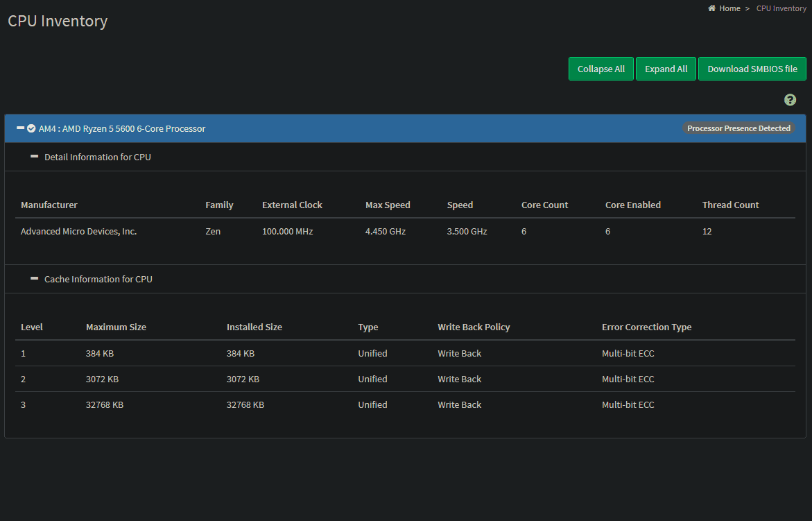The height and width of the screenshot is (521, 812).
Task: Click Write Back in level 2 row
Action: coord(459,379)
